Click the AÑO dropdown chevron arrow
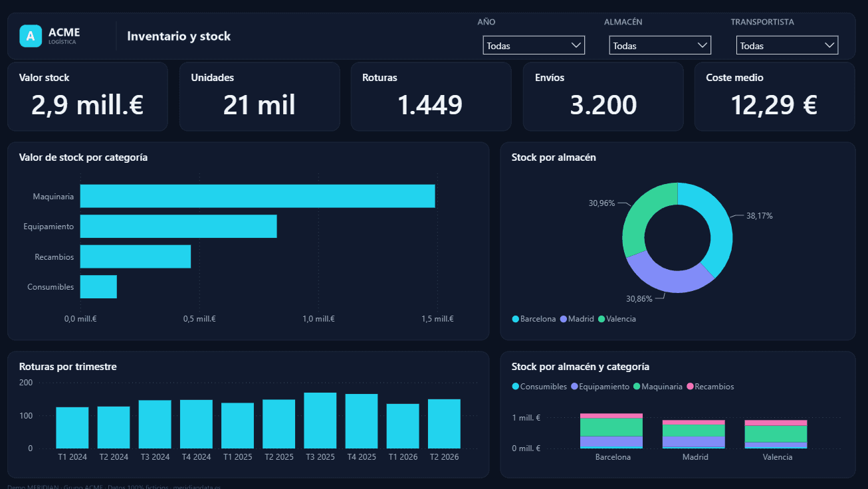The image size is (868, 489). [x=576, y=45]
